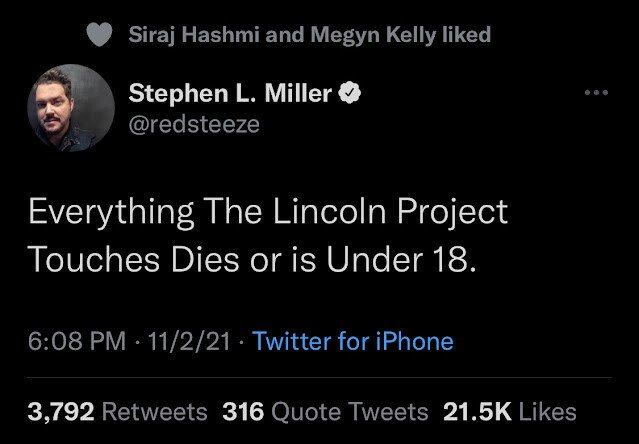Click the Stephen L. Miller display name
The image size is (639, 444).
230,94
